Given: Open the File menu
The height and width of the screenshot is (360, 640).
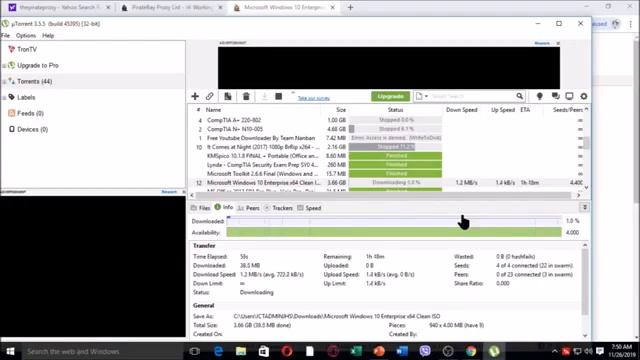Looking at the screenshot, I should tap(6, 36).
